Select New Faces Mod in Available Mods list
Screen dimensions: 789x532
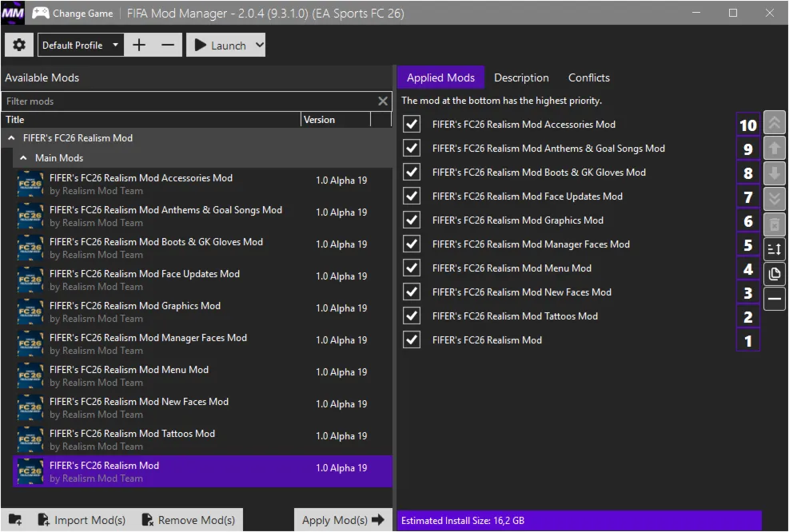tap(202, 408)
